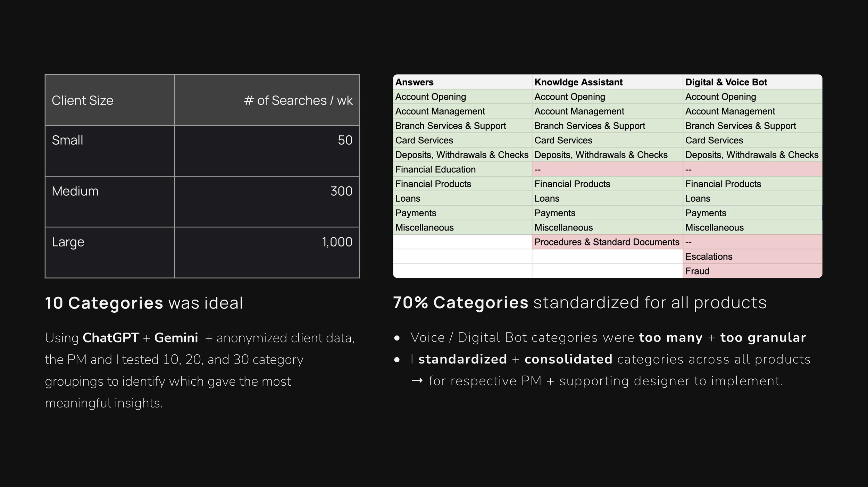The height and width of the screenshot is (487, 868).
Task: Click the 'Client Size' table header
Action: tap(110, 100)
